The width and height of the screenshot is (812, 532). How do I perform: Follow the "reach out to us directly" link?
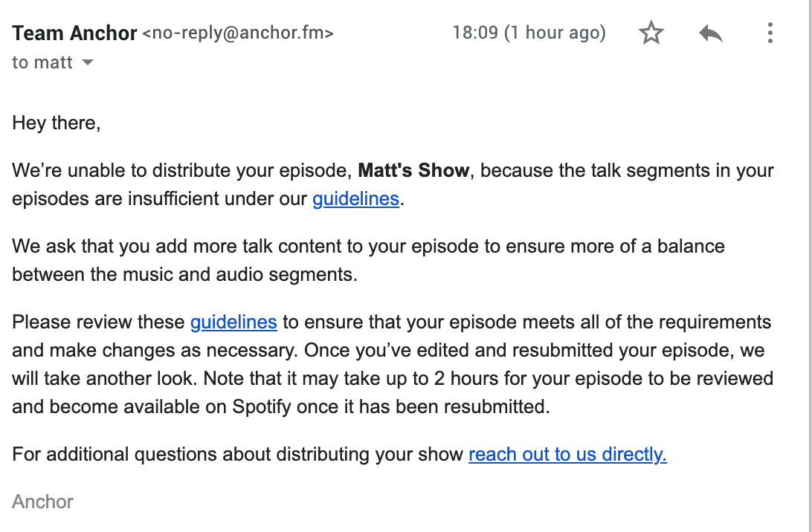pyautogui.click(x=567, y=455)
